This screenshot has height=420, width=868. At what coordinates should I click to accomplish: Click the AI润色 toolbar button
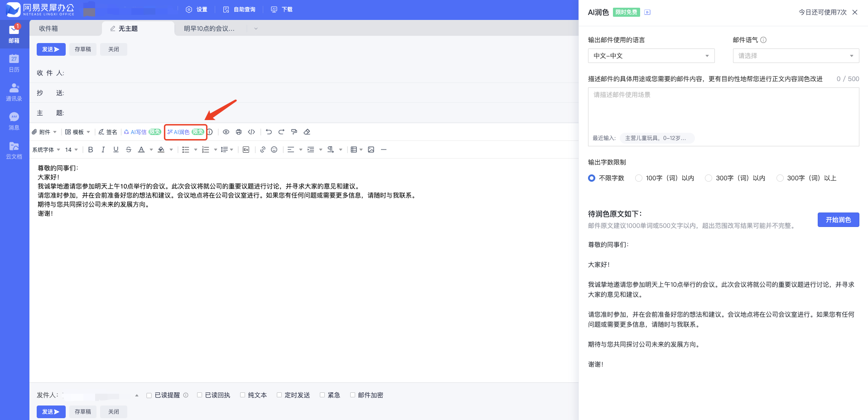pyautogui.click(x=185, y=132)
